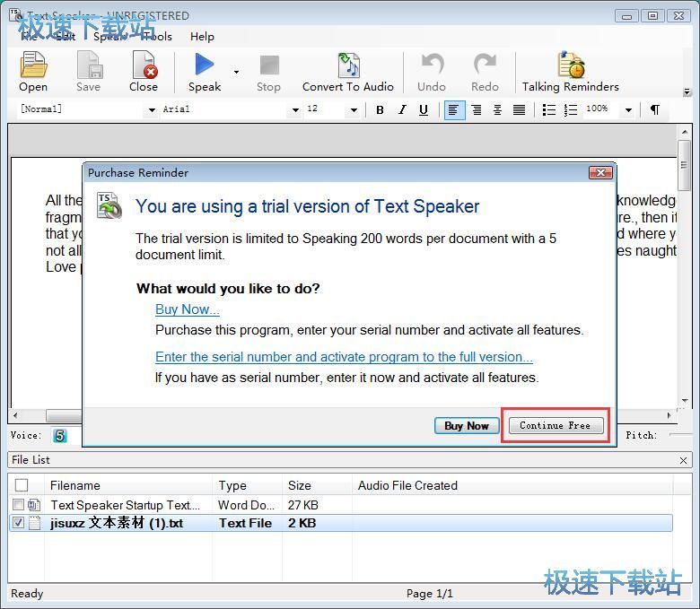Start speech with the Speak button
This screenshot has height=609, width=700.
205,72
